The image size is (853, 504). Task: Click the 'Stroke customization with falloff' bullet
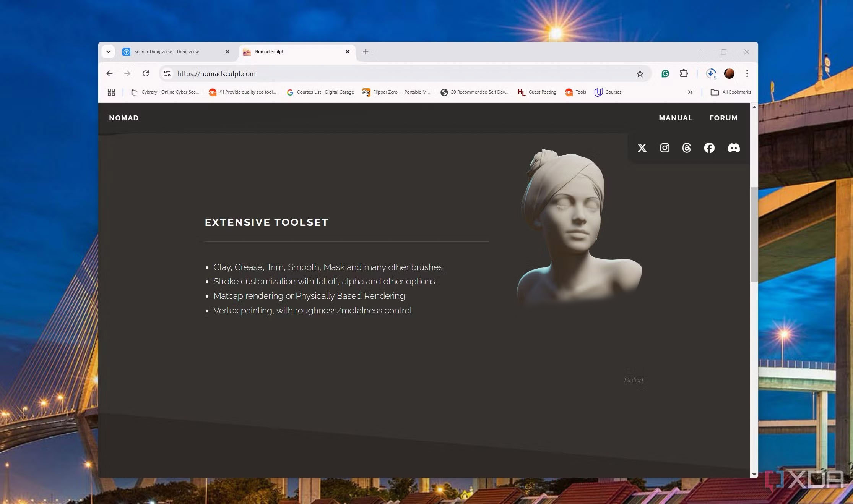pyautogui.click(x=324, y=281)
